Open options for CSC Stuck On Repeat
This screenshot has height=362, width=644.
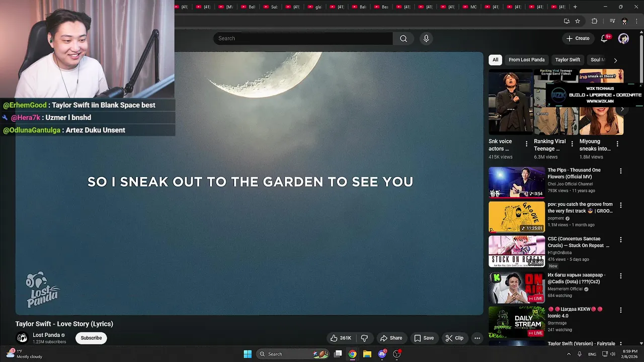coord(620,239)
